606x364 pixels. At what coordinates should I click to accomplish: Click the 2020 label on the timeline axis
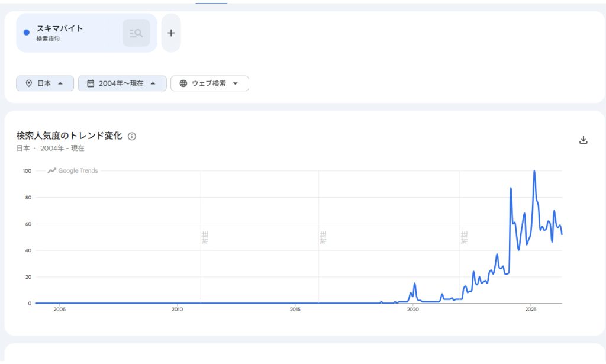pyautogui.click(x=412, y=310)
